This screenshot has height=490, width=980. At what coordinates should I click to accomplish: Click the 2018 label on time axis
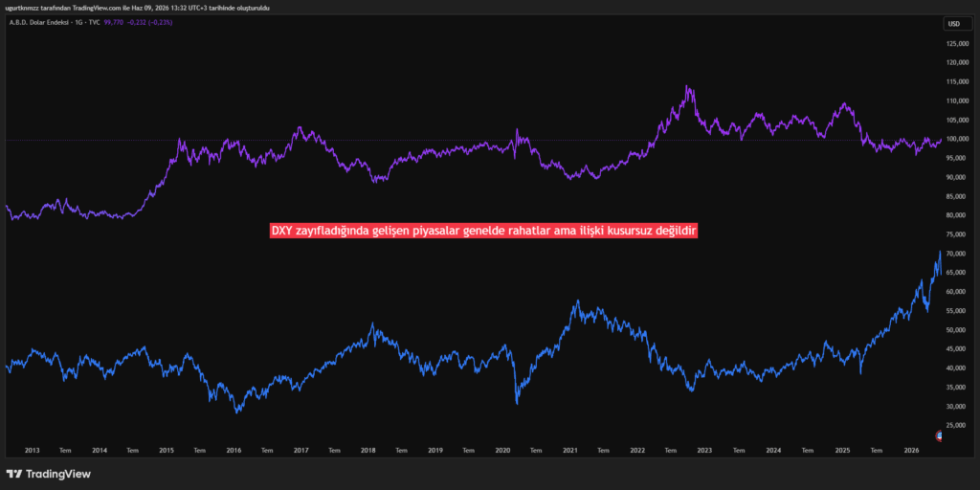pyautogui.click(x=368, y=450)
